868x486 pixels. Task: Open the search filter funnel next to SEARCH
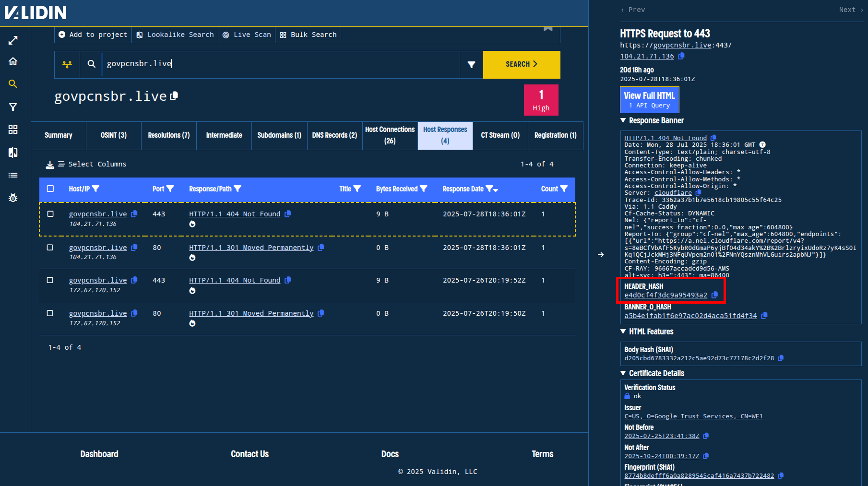pos(472,64)
